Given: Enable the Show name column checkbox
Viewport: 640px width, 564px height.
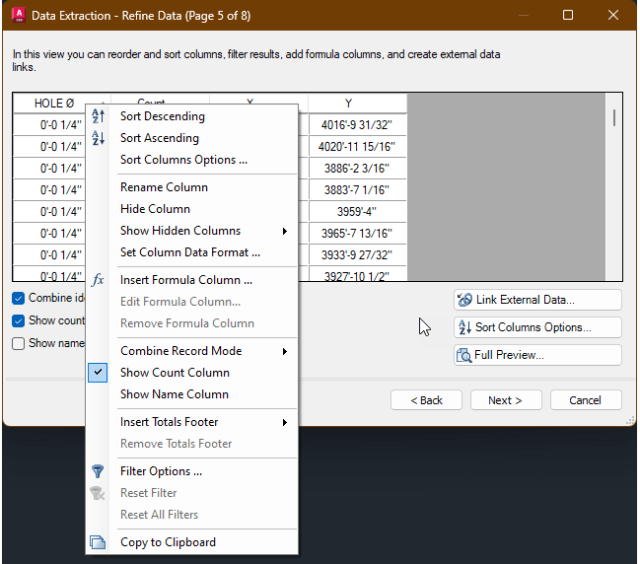Looking at the screenshot, I should pyautogui.click(x=18, y=343).
